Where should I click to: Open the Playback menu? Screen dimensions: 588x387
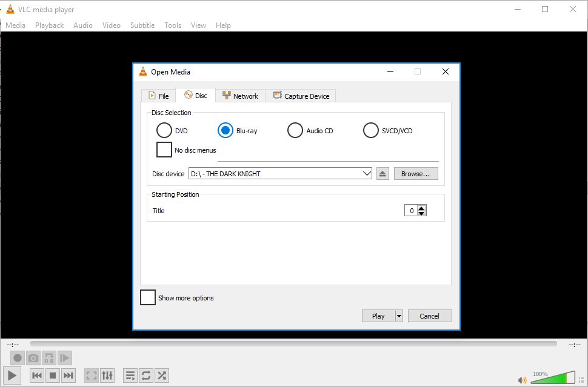(49, 25)
